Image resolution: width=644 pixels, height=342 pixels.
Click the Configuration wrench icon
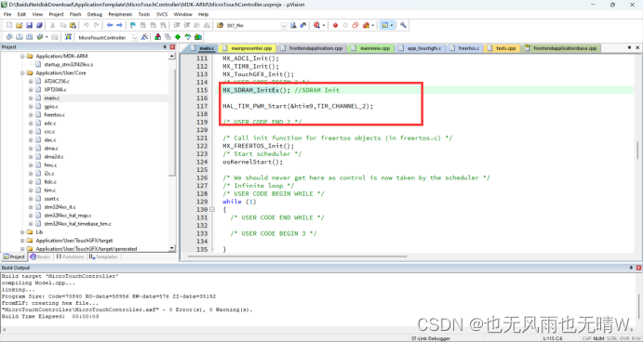pyautogui.click(x=403, y=25)
